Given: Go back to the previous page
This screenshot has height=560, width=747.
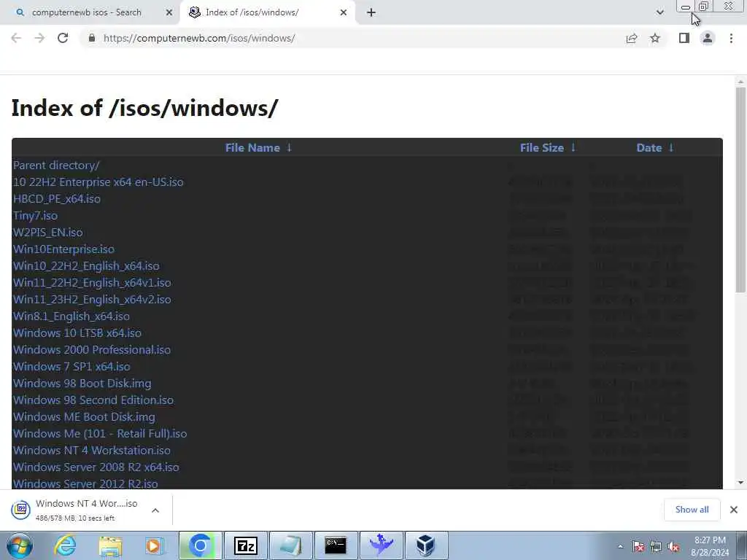Looking at the screenshot, I should pyautogui.click(x=16, y=38).
